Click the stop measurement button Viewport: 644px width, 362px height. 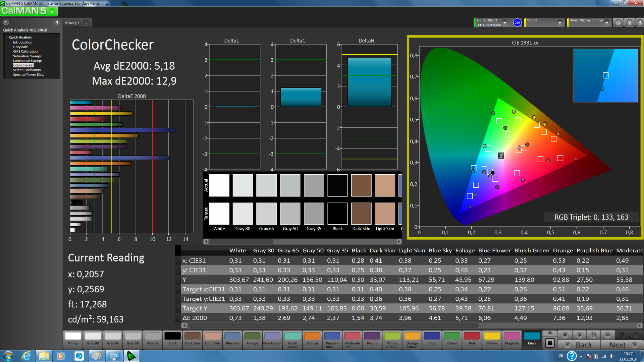(x=565, y=335)
